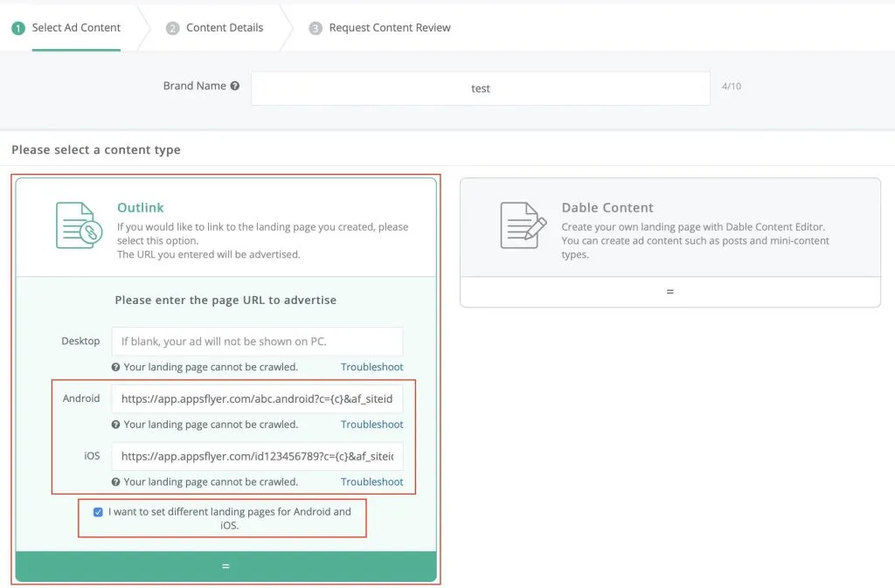Click the 'Desktop' field label
Screen dimensions: 895x588
point(80,341)
